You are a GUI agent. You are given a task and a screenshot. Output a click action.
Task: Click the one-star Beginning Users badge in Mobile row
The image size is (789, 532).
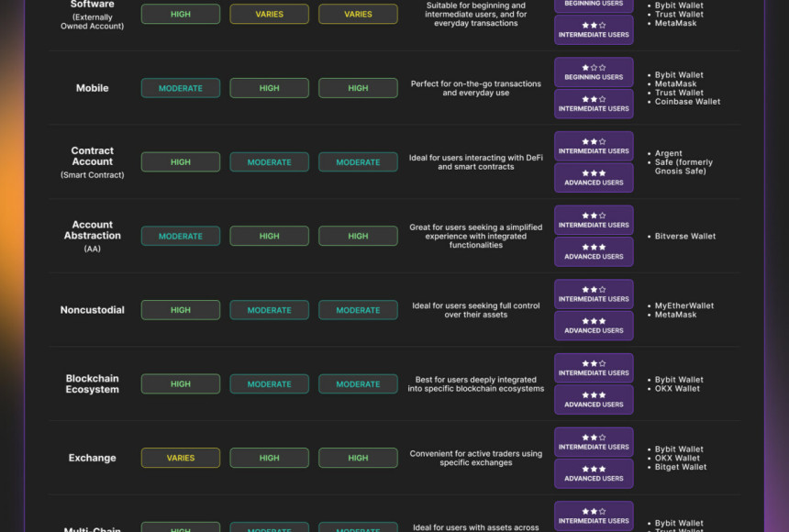pyautogui.click(x=594, y=72)
